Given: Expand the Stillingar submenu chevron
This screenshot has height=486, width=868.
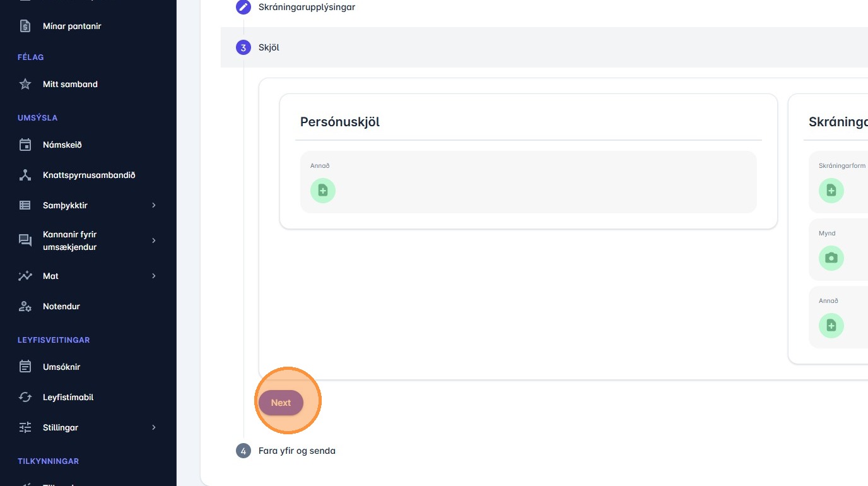Looking at the screenshot, I should coord(153,427).
